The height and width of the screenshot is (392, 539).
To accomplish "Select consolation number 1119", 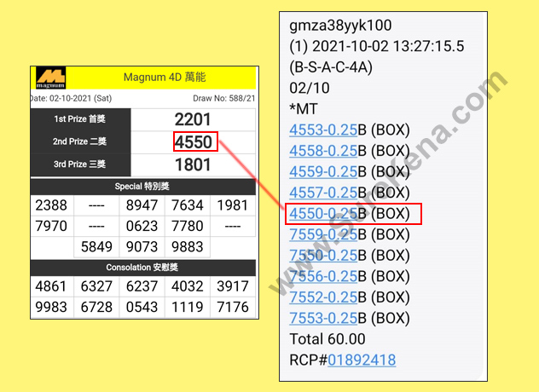I will [188, 307].
